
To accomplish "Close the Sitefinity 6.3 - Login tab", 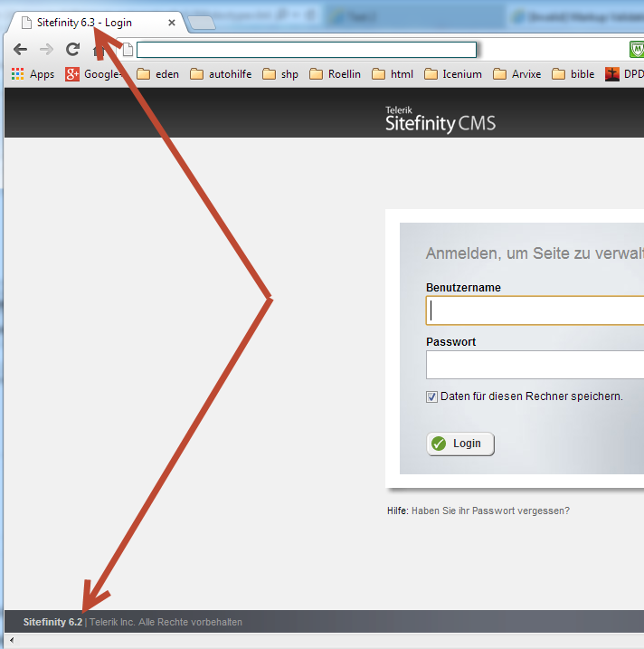I will (172, 23).
